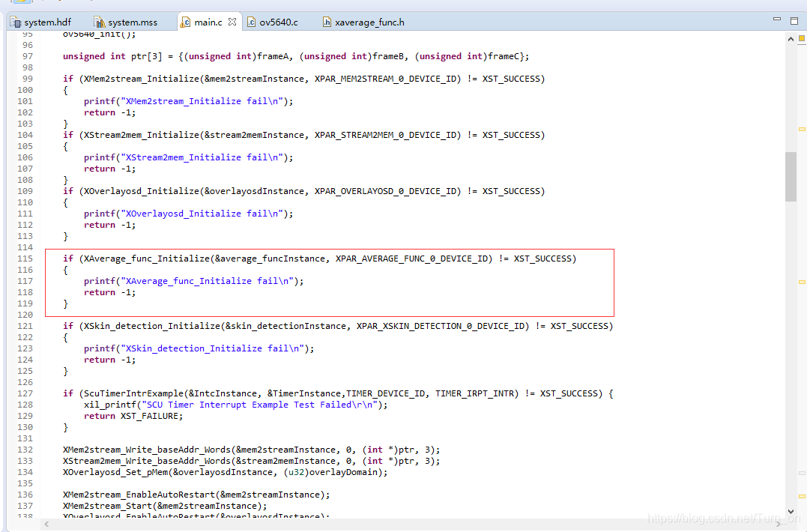807x532 pixels.
Task: Click the vertical scrollbar down arrow
Action: (791, 512)
